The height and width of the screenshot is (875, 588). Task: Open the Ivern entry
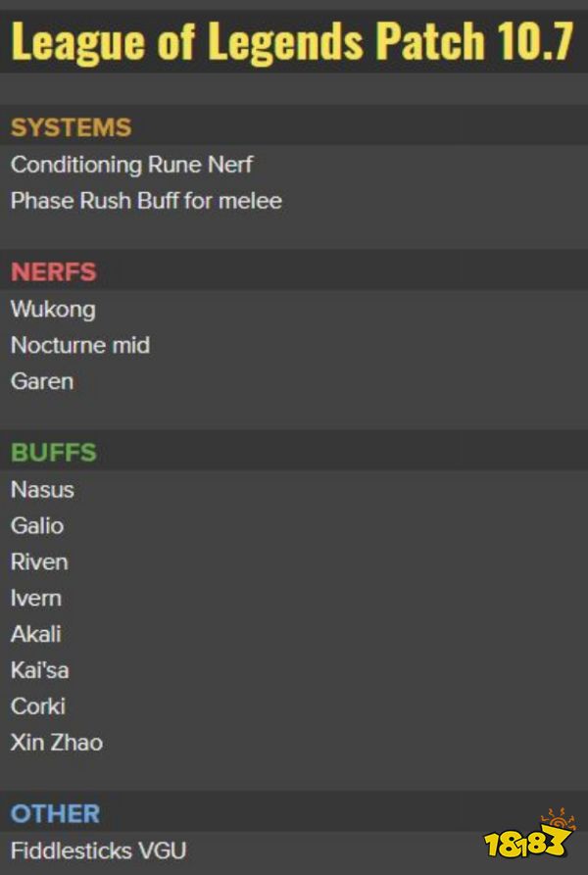[36, 598]
